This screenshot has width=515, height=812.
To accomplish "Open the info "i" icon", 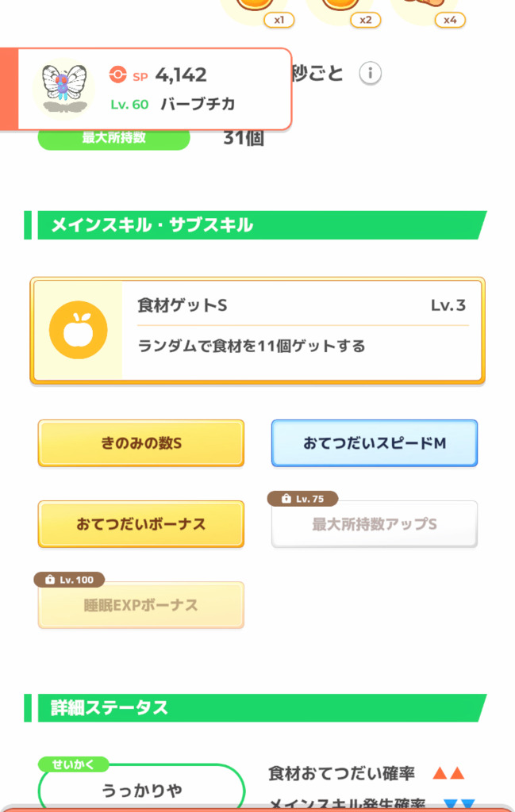I will [x=370, y=74].
